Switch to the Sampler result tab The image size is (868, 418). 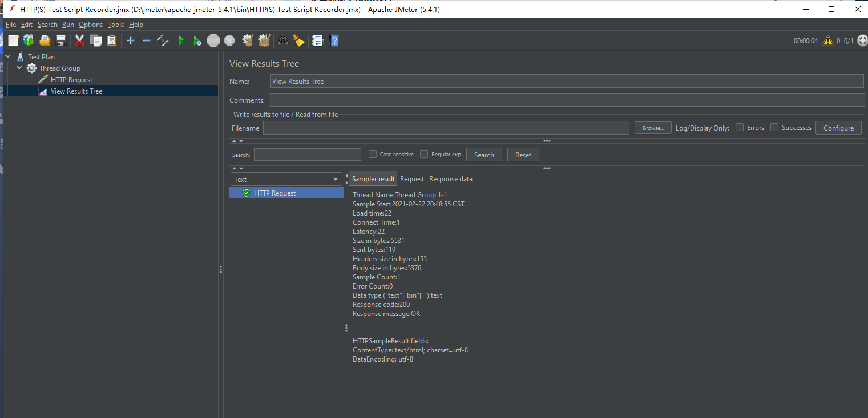click(373, 179)
